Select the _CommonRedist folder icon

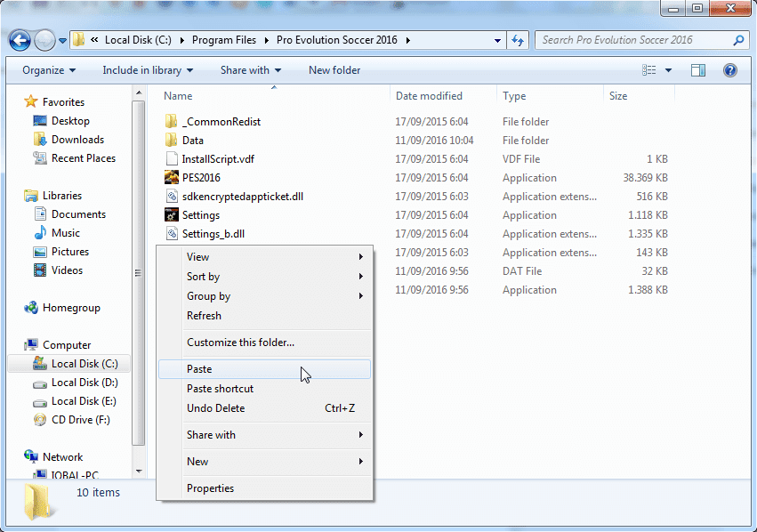tap(171, 122)
